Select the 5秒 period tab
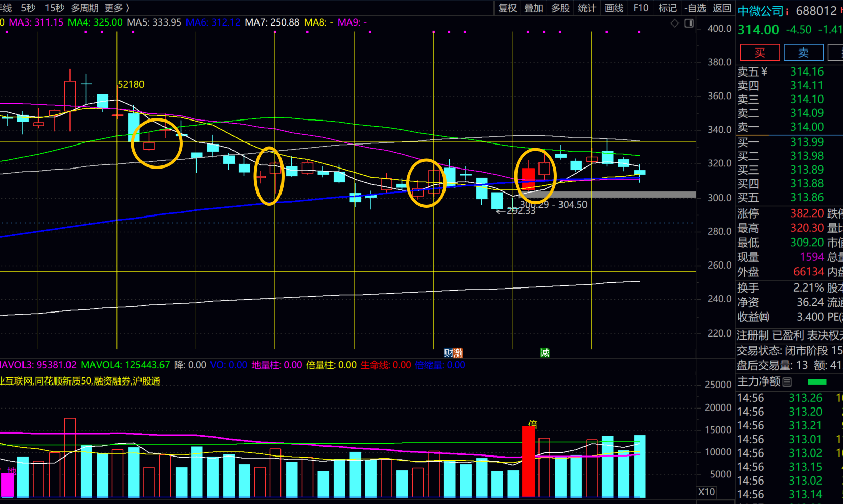 click(28, 8)
